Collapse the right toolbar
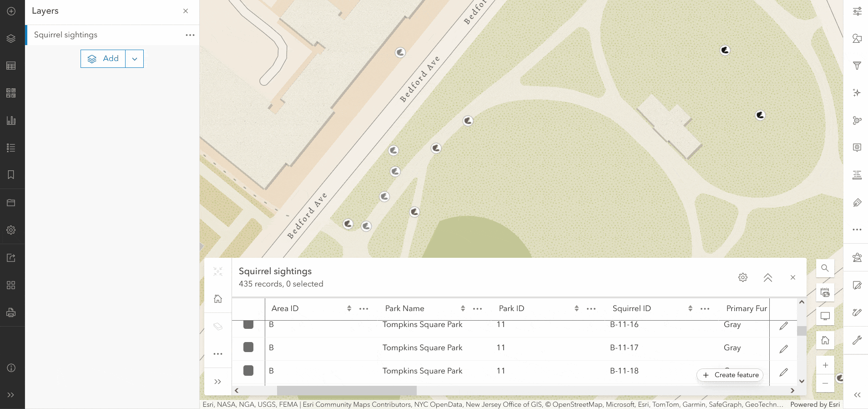868x409 pixels. point(857,395)
